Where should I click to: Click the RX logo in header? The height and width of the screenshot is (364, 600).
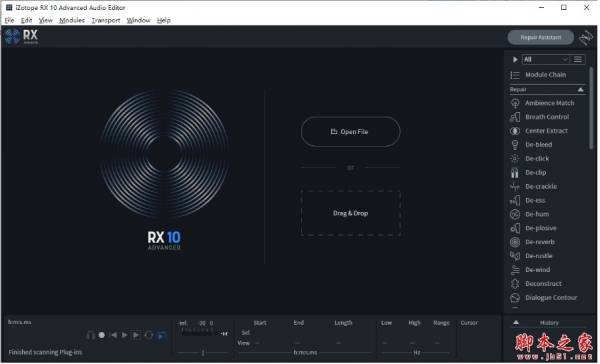[22, 37]
